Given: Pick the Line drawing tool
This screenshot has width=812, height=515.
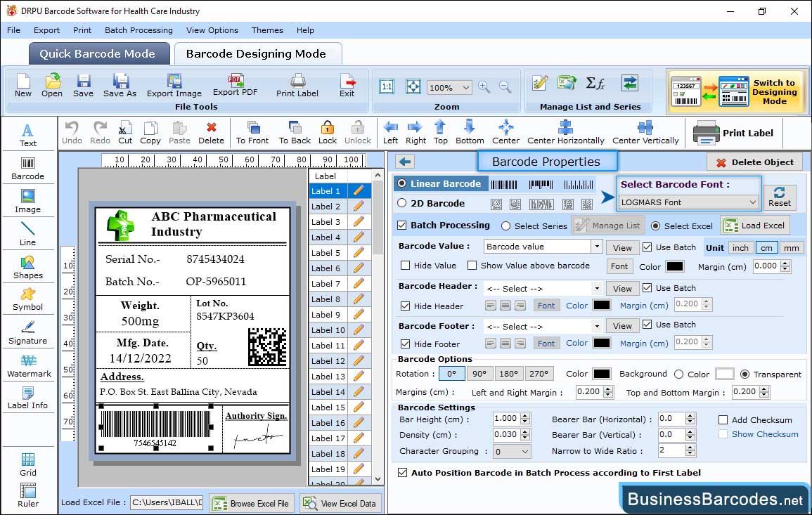Looking at the screenshot, I should (28, 235).
